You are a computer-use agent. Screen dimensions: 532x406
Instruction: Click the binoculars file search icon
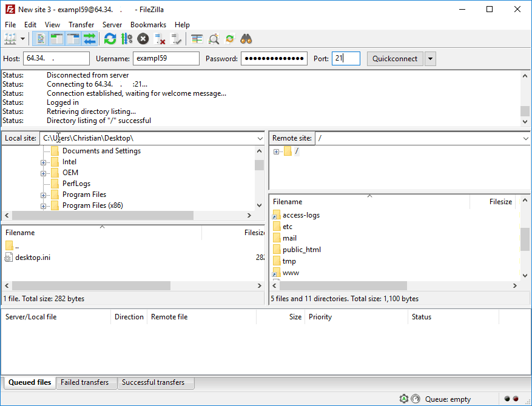coord(246,39)
